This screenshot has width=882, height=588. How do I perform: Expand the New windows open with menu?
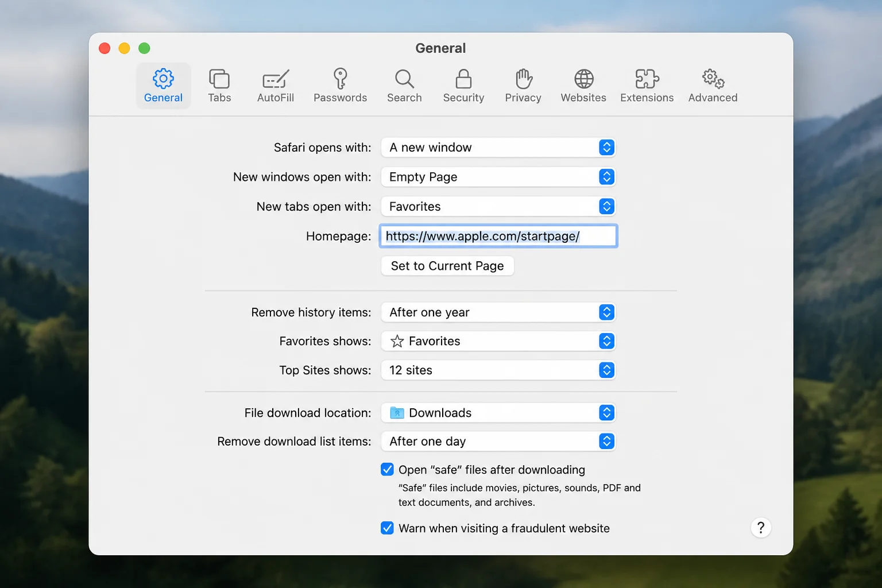coord(498,177)
